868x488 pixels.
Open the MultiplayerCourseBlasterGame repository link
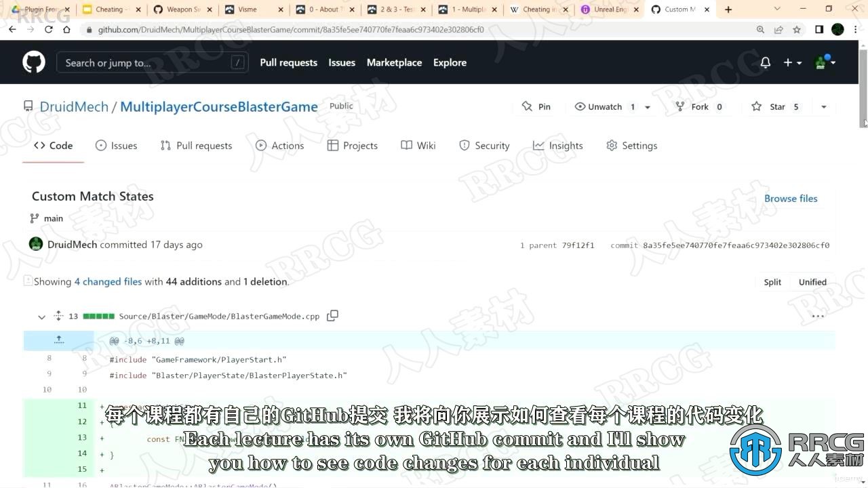click(219, 106)
